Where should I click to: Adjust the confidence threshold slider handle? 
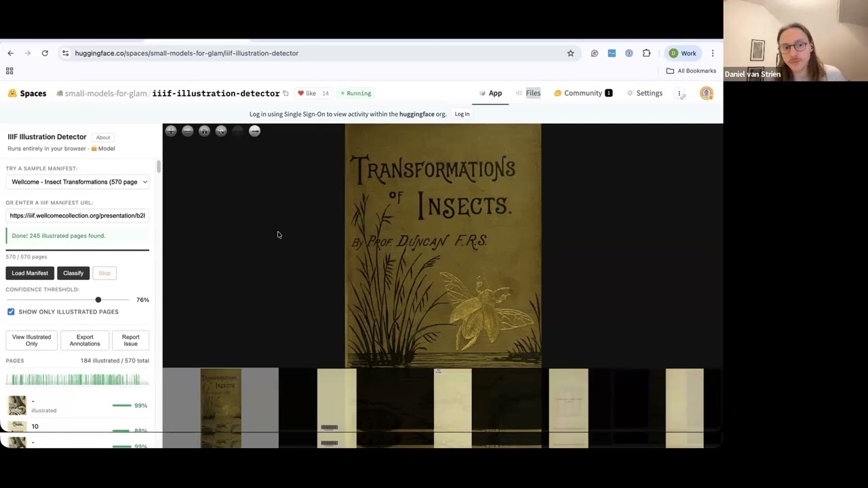point(98,300)
